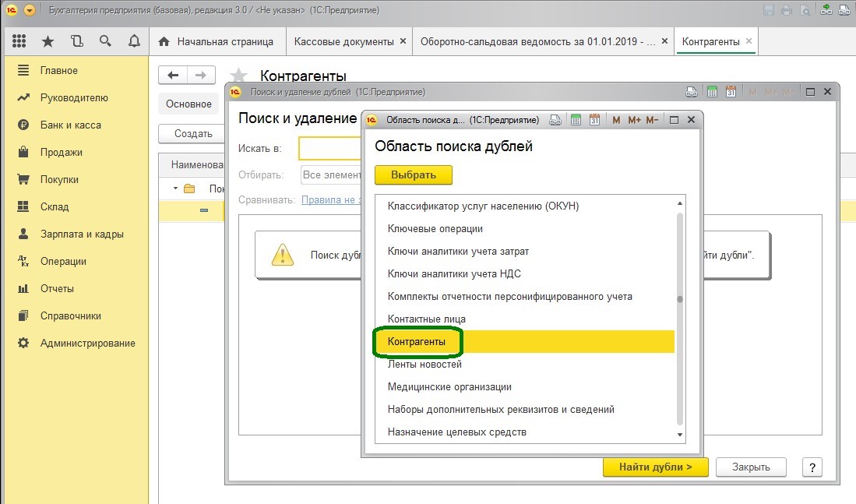Click scroll up arrow of search area list

point(680,203)
